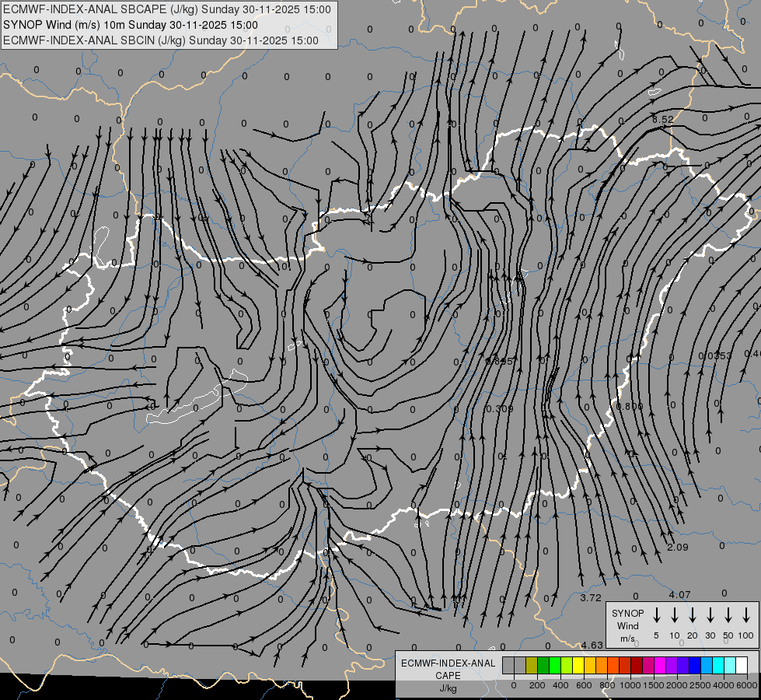Click the SYNOP wind arrow above 50
The height and width of the screenshot is (700, 761).
728,615
